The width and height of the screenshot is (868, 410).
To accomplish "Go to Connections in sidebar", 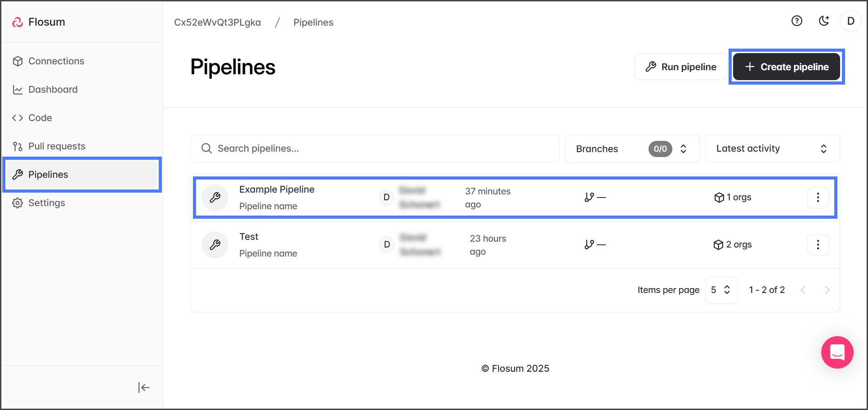I will point(56,61).
